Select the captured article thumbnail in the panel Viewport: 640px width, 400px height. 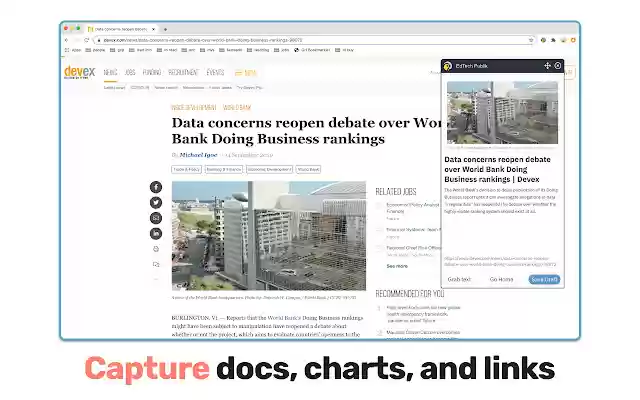pos(502,112)
